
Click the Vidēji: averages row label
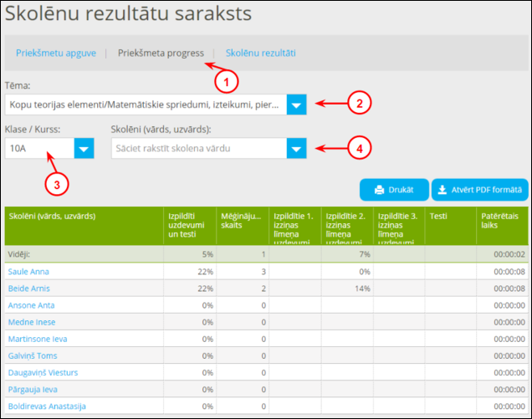point(19,254)
